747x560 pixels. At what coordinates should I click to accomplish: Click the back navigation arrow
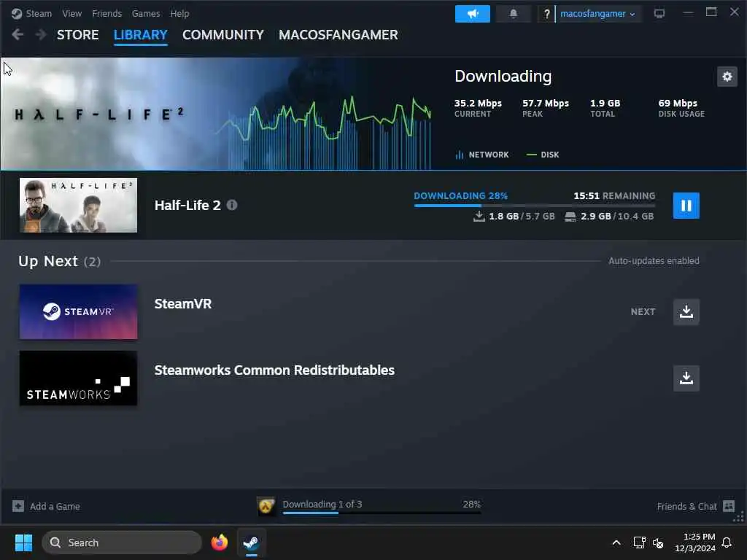[18, 34]
